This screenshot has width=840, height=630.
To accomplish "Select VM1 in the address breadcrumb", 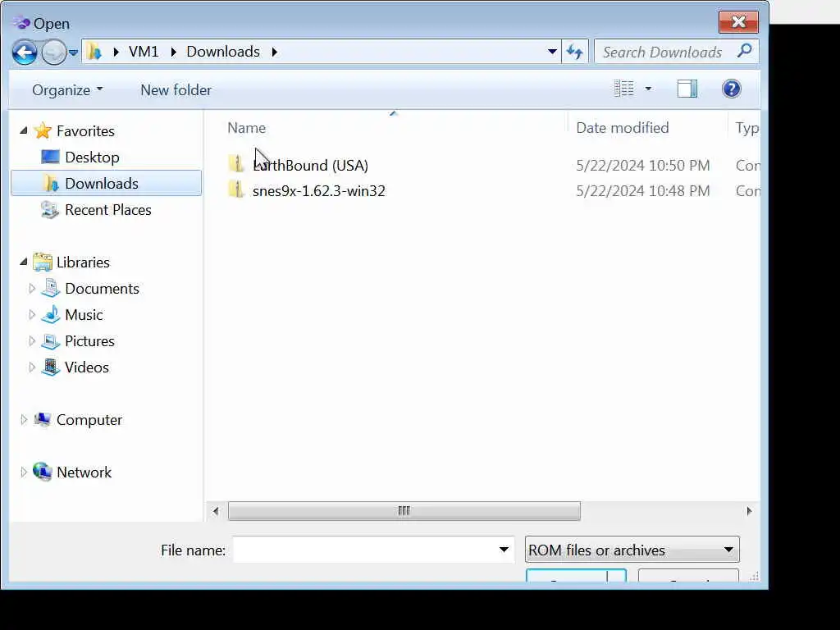I will coord(144,52).
